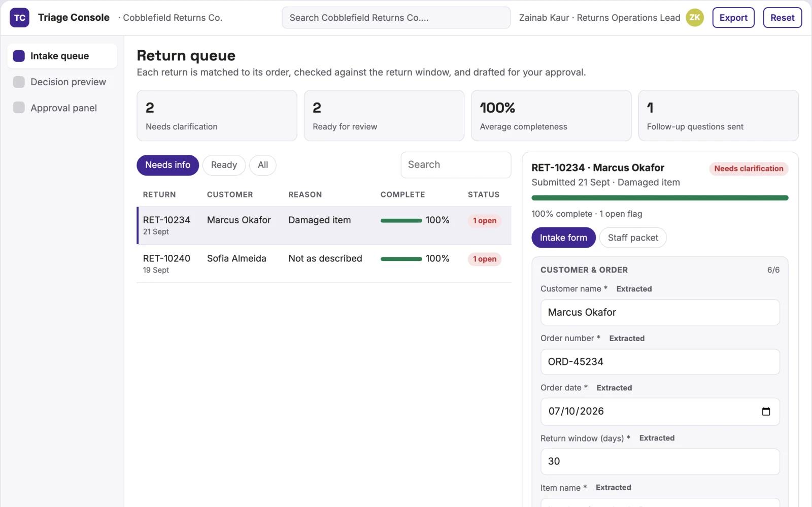Select the RET-10240 return row
The height and width of the screenshot is (507, 812).
coord(324,264)
